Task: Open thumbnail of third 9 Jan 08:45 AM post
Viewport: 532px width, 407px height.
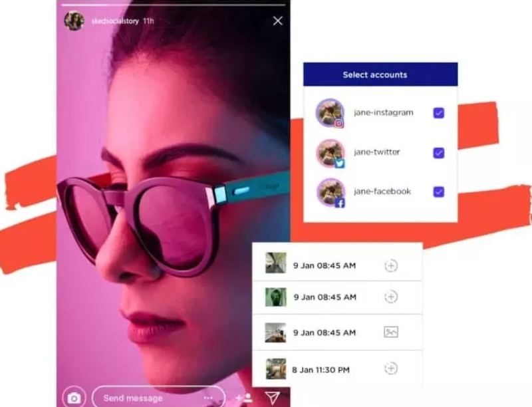Action: [275, 333]
